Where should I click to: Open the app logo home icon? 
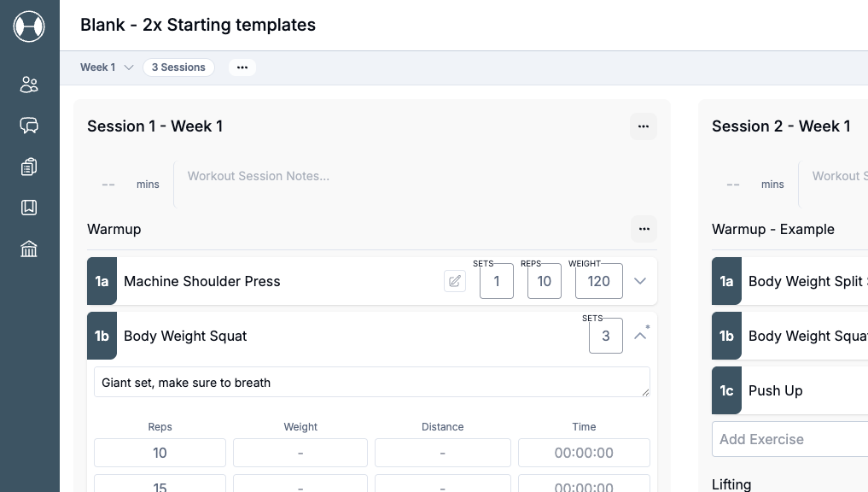pyautogui.click(x=29, y=26)
